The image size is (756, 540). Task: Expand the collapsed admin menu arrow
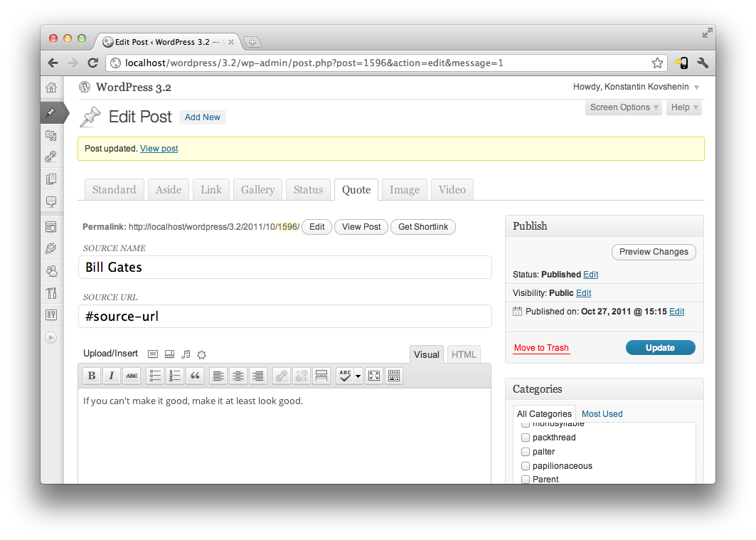click(51, 337)
